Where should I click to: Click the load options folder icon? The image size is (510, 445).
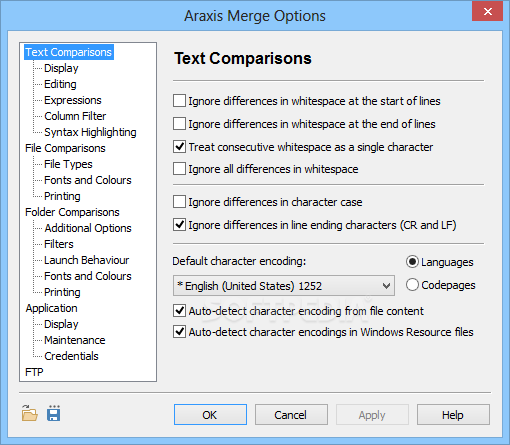pyautogui.click(x=30, y=414)
